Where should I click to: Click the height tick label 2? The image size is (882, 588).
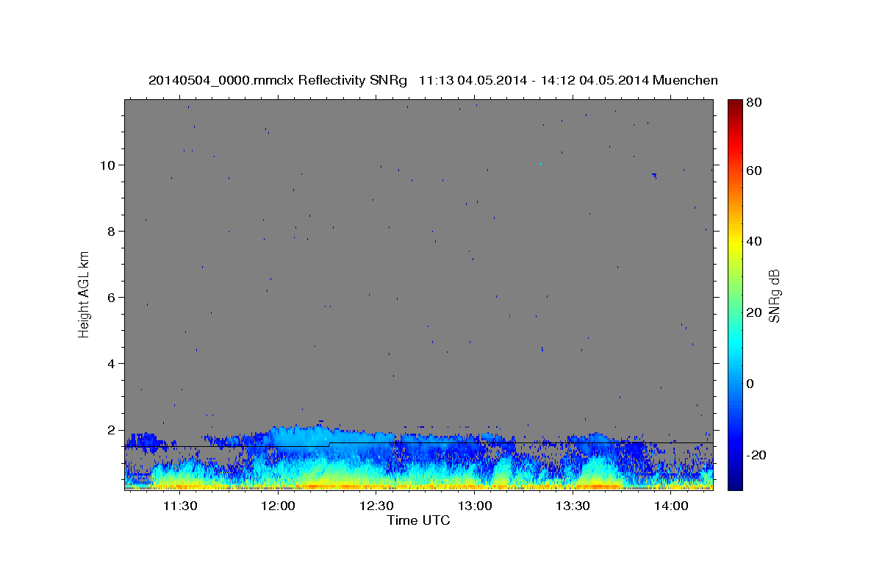pyautogui.click(x=112, y=430)
